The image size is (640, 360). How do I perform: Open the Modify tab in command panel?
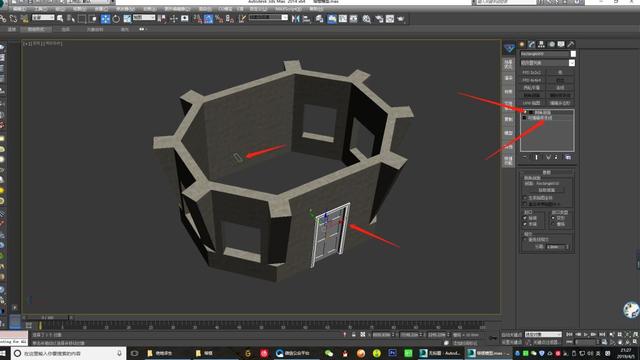click(531, 44)
